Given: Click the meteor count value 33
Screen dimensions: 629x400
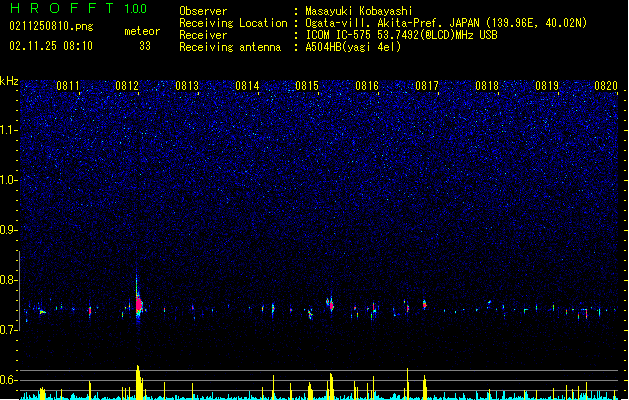Looking at the screenshot, I should pos(145,46).
